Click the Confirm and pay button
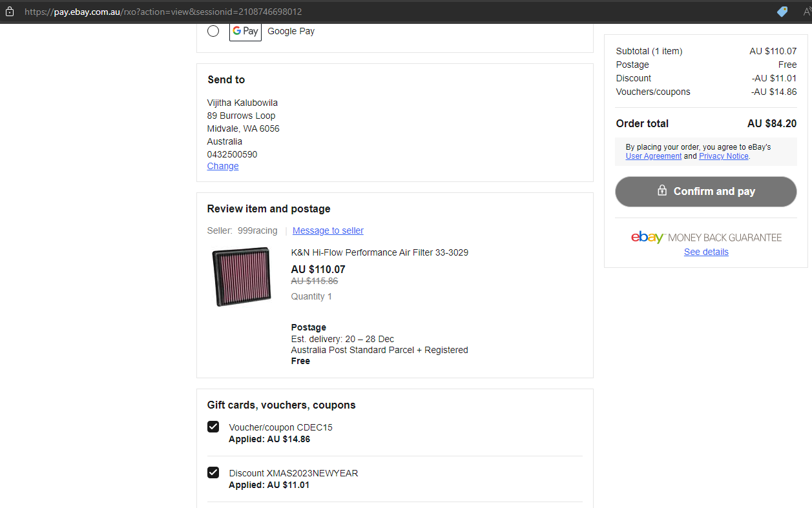Screen dimensions: 812x508 (x=706, y=192)
